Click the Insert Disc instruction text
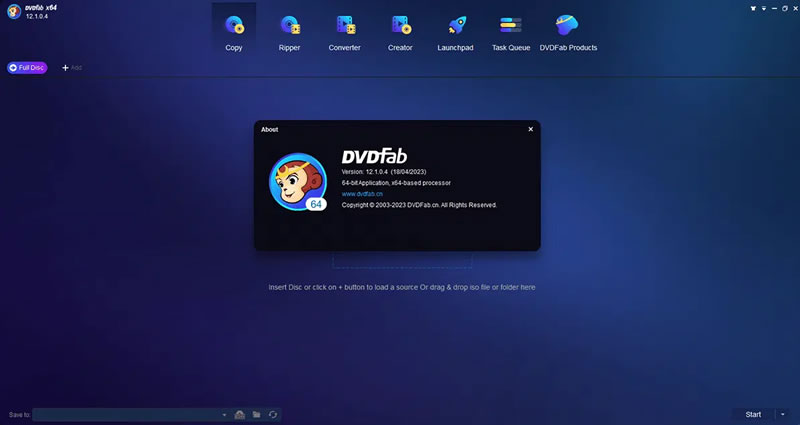800x425 pixels. coord(402,287)
